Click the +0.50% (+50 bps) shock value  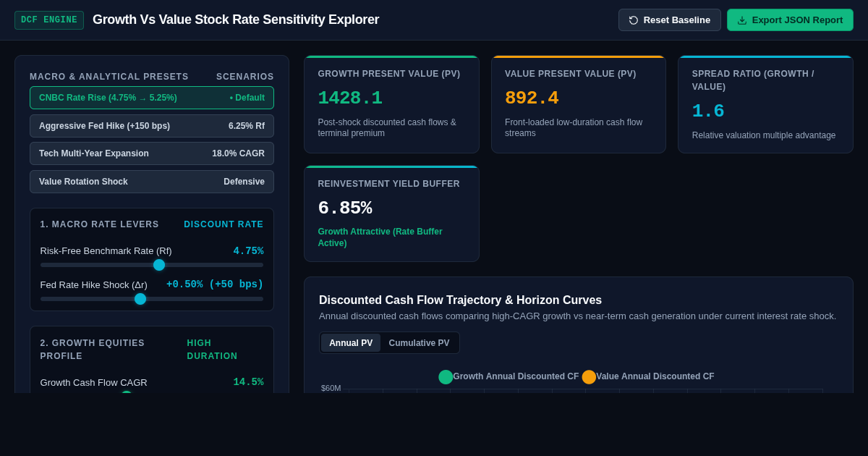click(215, 284)
